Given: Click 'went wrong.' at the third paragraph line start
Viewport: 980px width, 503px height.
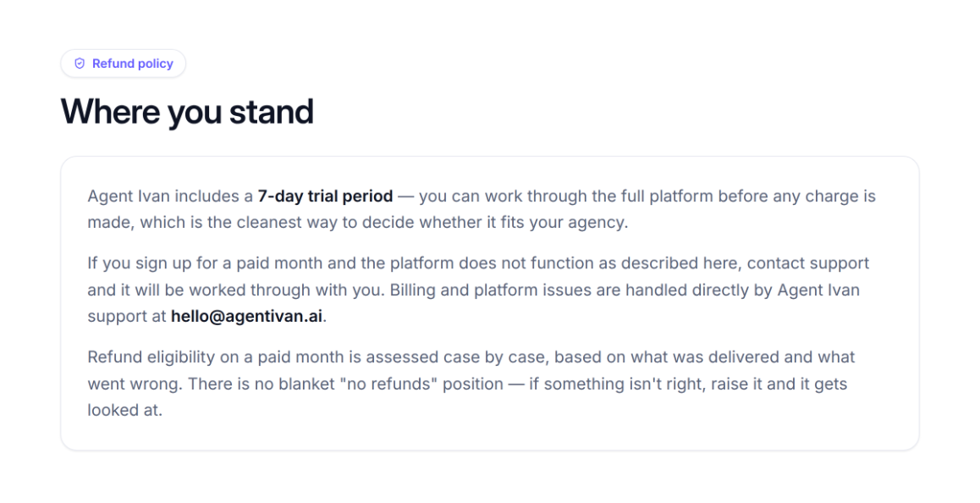Looking at the screenshot, I should pyautogui.click(x=135, y=384).
